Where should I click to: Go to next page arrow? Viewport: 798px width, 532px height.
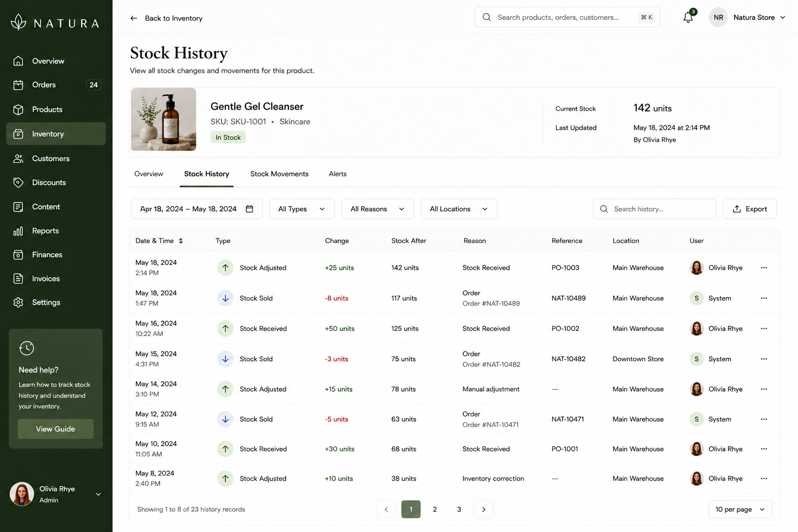click(484, 509)
